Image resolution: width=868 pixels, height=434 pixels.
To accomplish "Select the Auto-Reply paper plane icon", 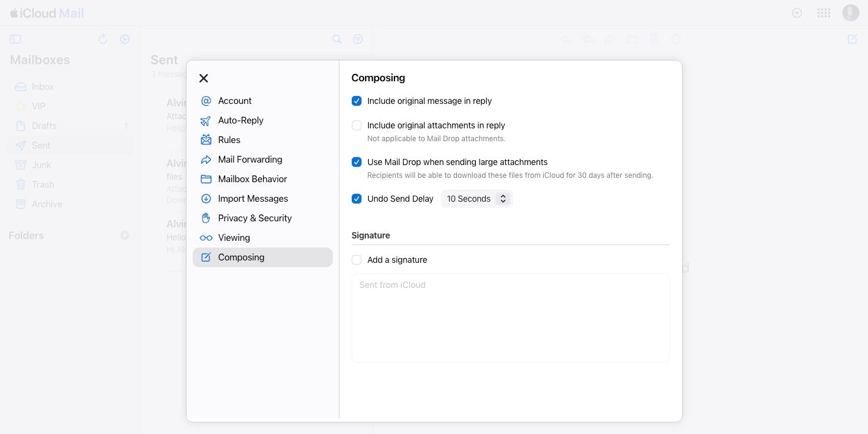I will pyautogui.click(x=206, y=120).
